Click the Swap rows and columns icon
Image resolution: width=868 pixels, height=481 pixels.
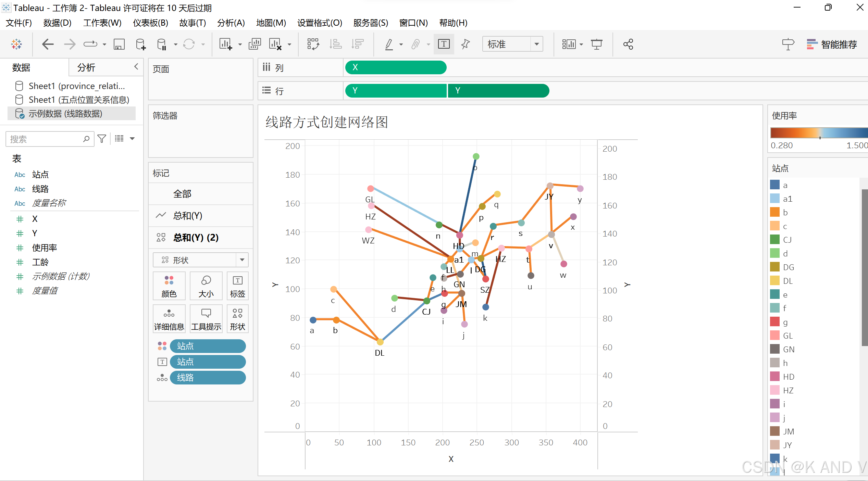tap(313, 44)
